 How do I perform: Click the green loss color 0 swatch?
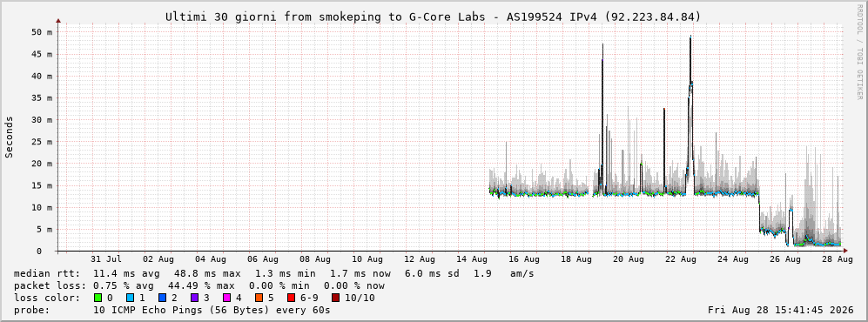tap(98, 298)
